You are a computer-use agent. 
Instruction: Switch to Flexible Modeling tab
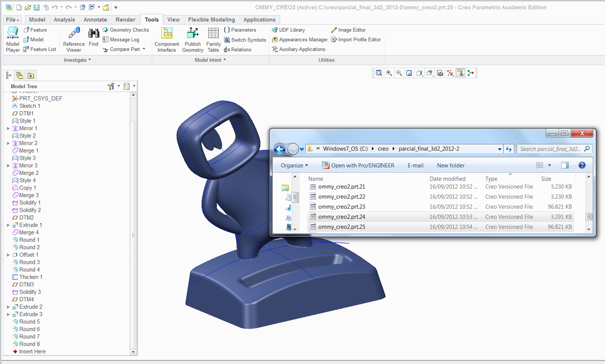coord(211,20)
